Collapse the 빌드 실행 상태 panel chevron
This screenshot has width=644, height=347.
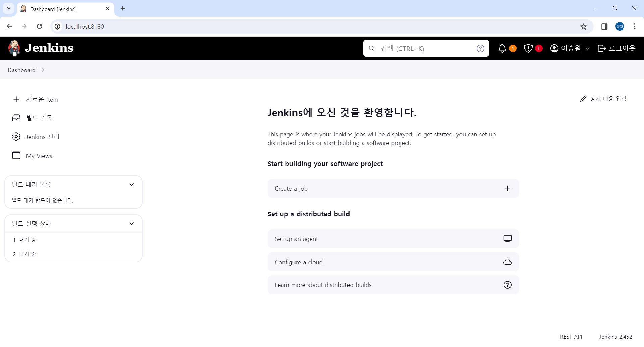tap(132, 224)
